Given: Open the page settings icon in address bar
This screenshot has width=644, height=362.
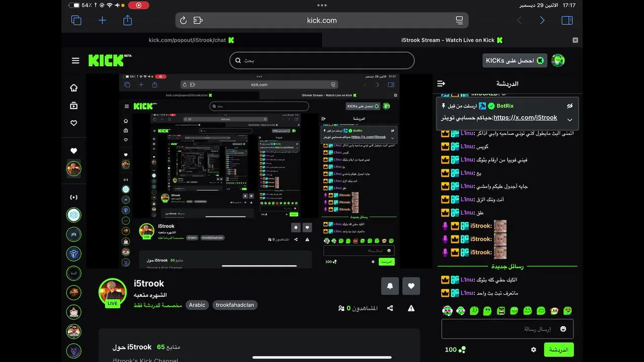Looking at the screenshot, I should pos(198,20).
